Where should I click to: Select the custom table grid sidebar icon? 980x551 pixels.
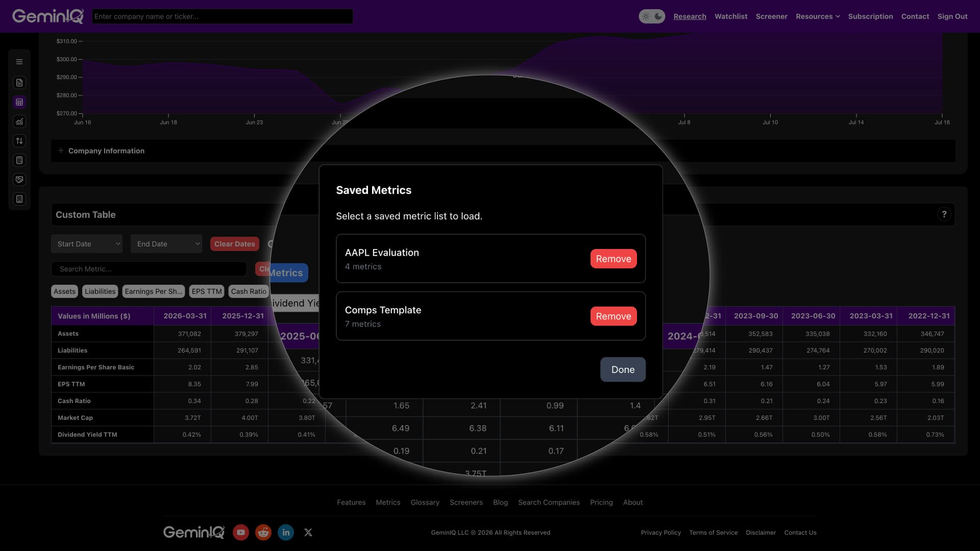point(19,102)
